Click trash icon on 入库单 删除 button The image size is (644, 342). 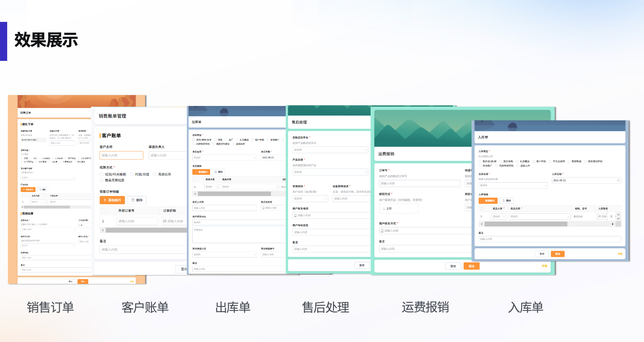(x=503, y=201)
